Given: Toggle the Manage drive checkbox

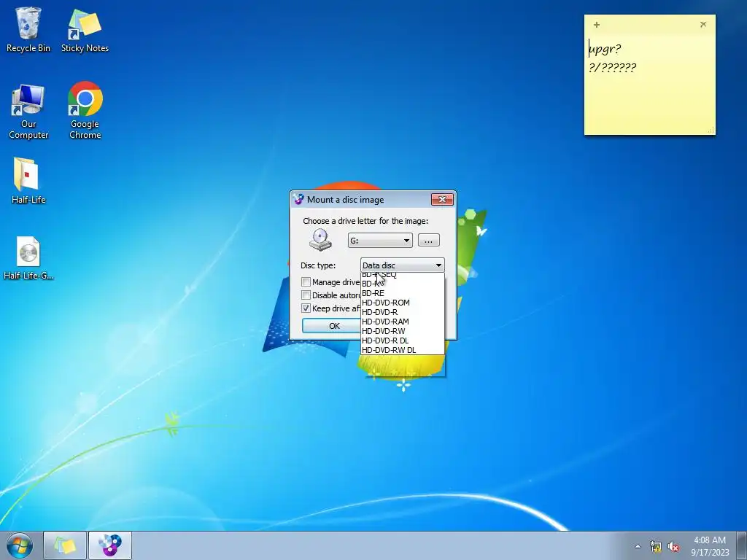Looking at the screenshot, I should coord(306,282).
